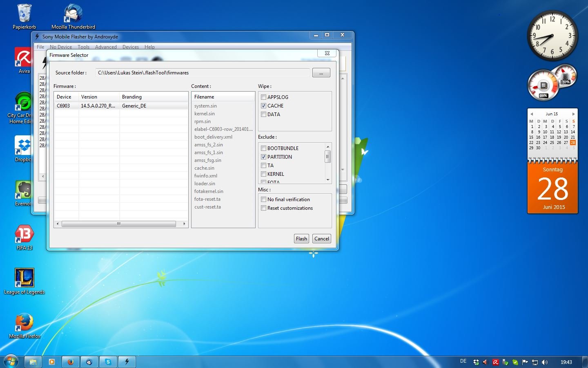Click Flasher log scroll down arrow

pos(343,169)
